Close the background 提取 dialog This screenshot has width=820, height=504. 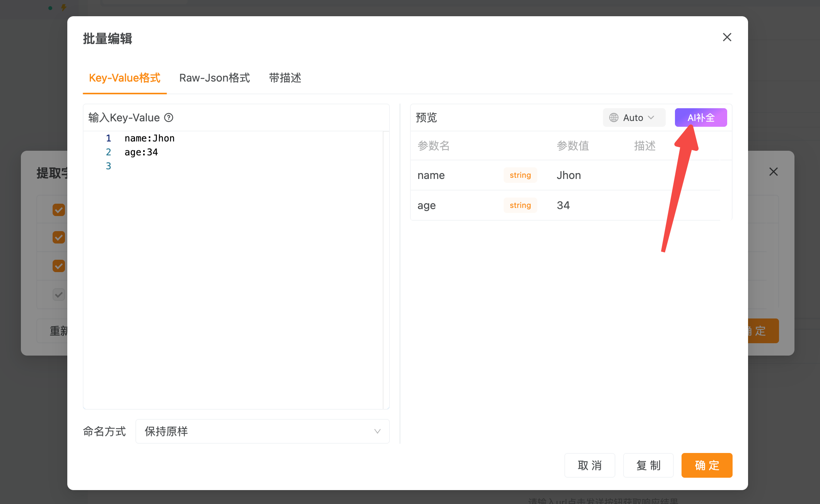click(773, 172)
